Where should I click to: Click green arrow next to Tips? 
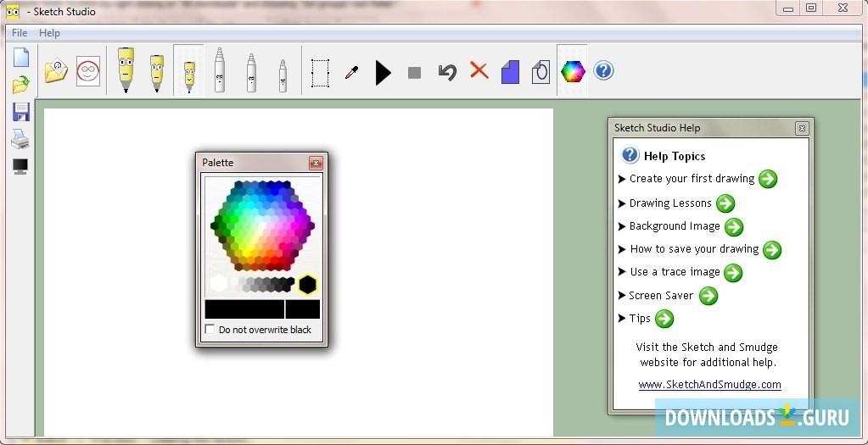pyautogui.click(x=664, y=319)
